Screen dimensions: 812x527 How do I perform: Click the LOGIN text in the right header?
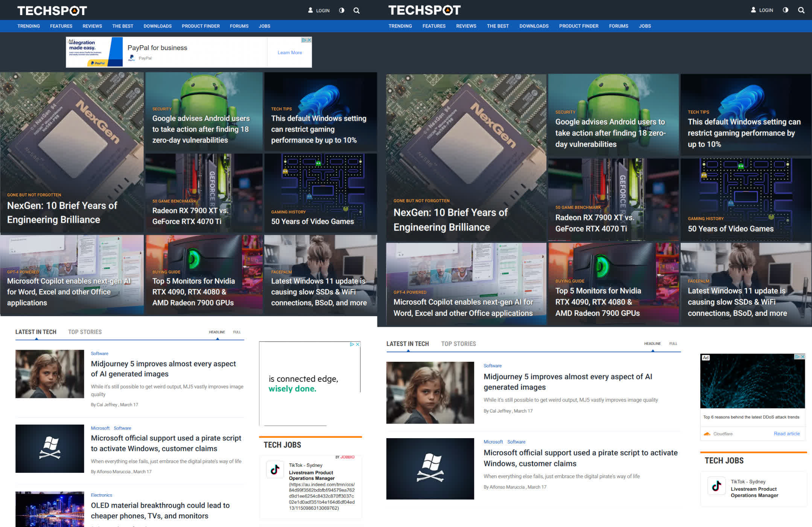pyautogui.click(x=766, y=10)
